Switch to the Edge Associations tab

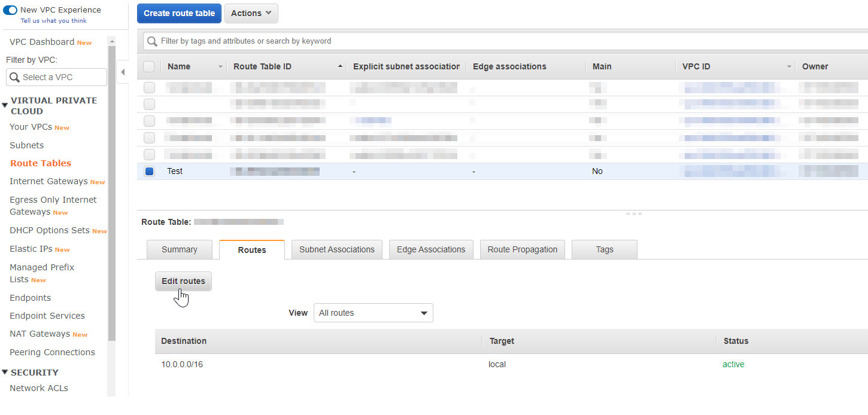431,250
